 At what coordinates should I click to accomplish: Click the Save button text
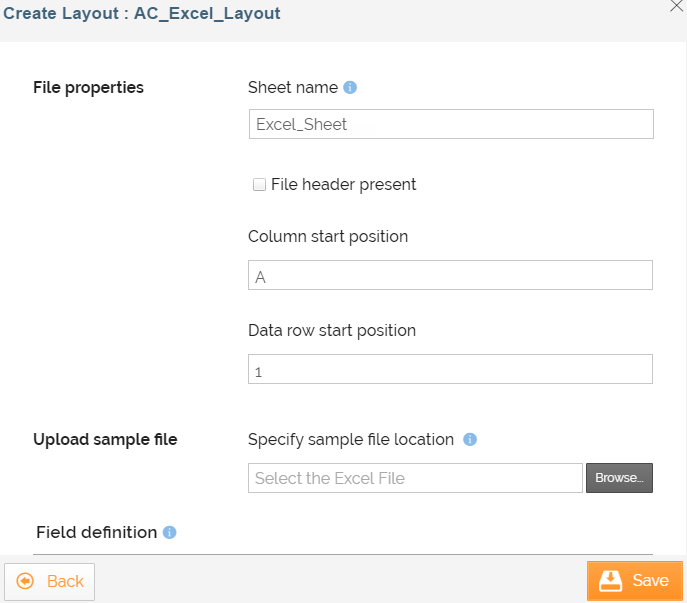pos(650,581)
